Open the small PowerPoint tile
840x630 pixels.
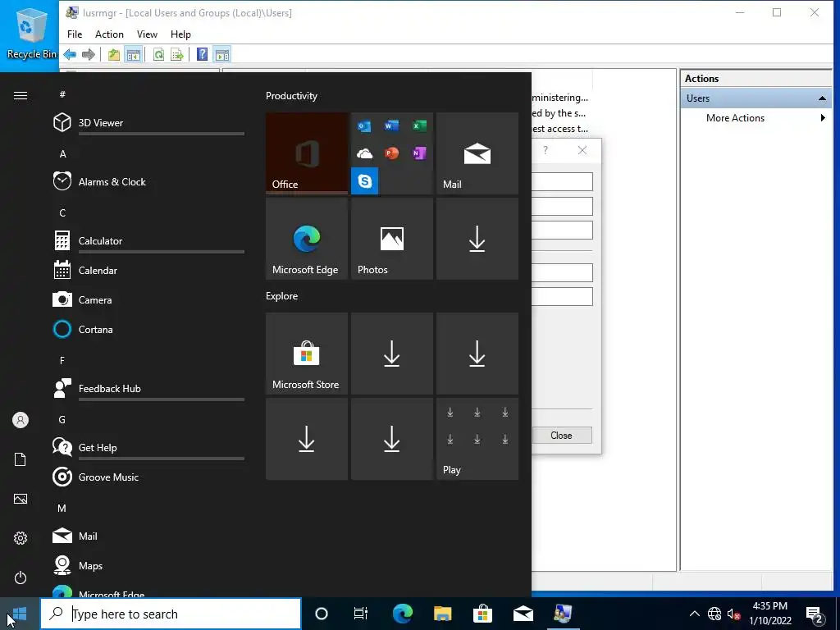point(391,153)
